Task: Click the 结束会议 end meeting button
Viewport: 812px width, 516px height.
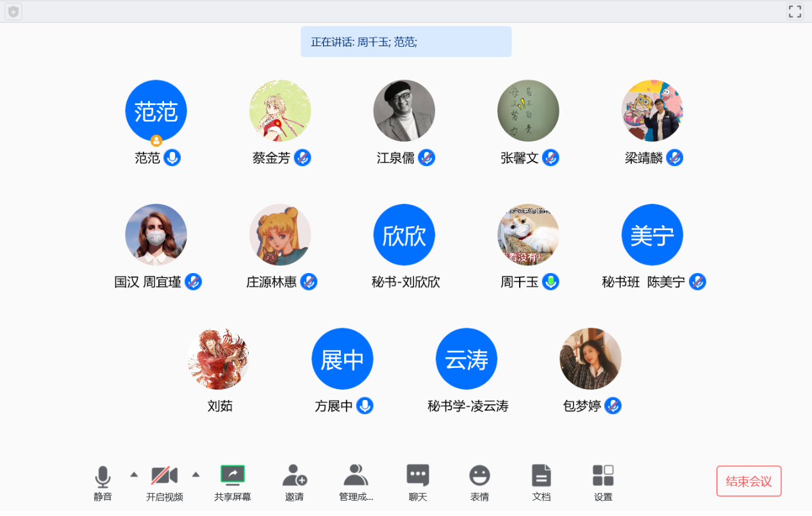Action: [749, 481]
